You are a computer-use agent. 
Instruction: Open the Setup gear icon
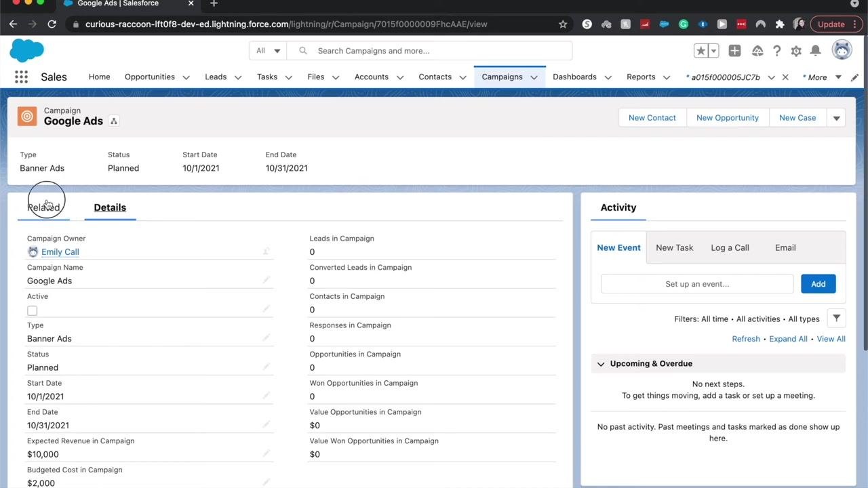[796, 51]
